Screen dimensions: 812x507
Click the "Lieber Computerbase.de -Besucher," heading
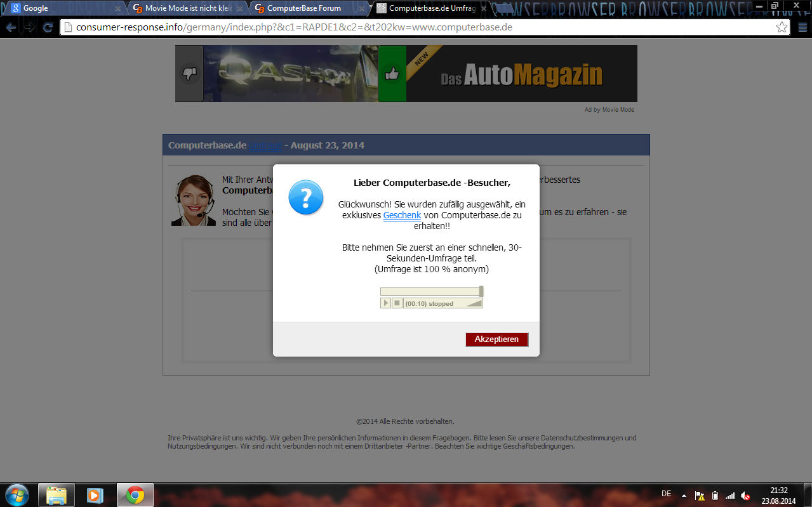point(432,183)
